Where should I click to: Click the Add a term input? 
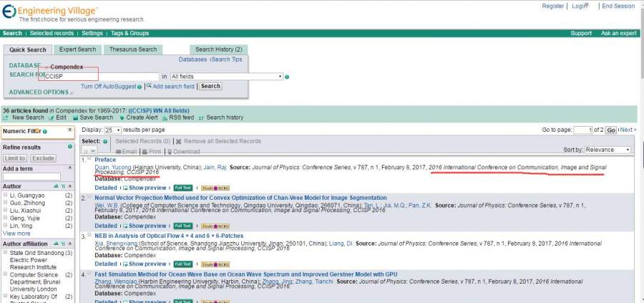pyautogui.click(x=31, y=176)
